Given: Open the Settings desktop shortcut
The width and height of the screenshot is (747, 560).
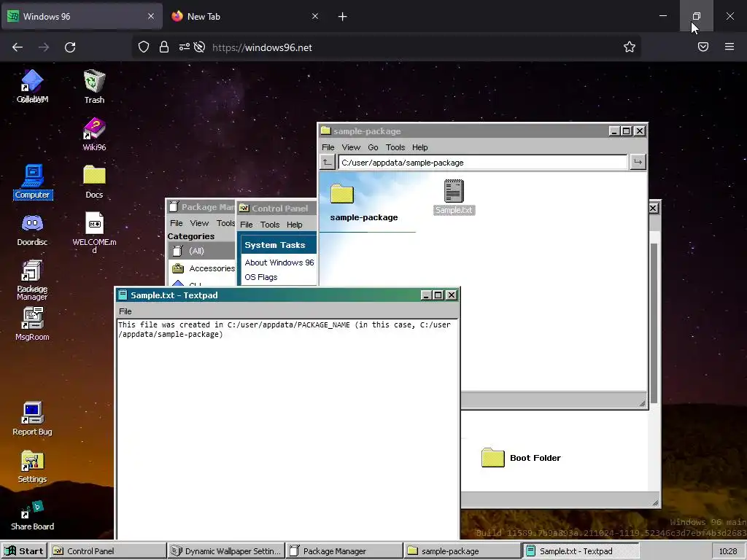Looking at the screenshot, I should pyautogui.click(x=32, y=466).
